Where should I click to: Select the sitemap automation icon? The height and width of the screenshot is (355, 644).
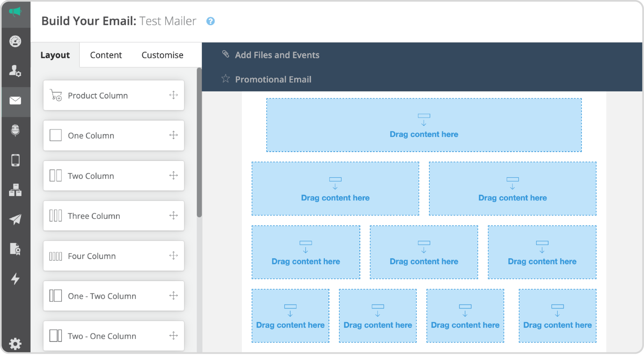point(15,190)
